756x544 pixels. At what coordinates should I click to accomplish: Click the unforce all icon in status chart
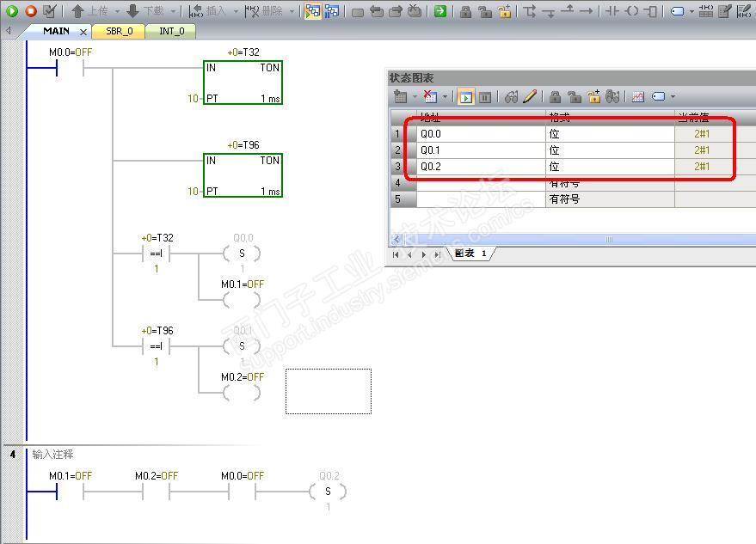coord(594,96)
